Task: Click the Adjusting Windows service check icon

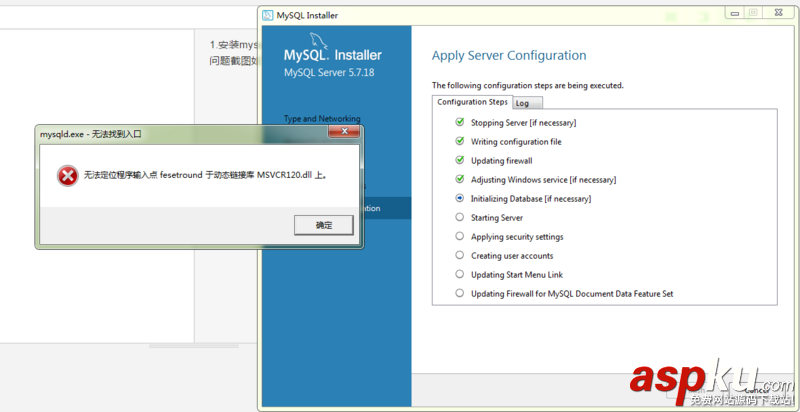Action: (460, 179)
